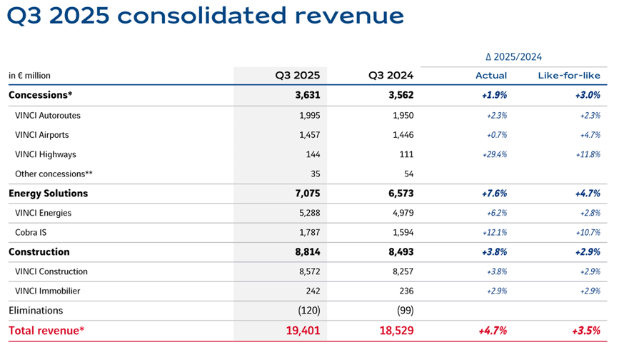The width and height of the screenshot is (644, 350).
Task: Select Construction value 8,814
Action: tap(308, 252)
